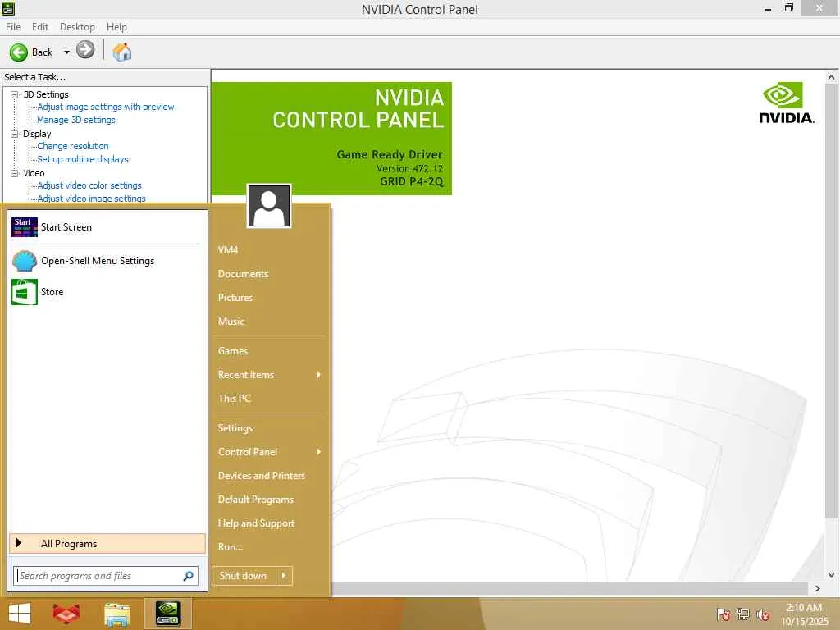Click the Open-Shell Menu Settings shell icon

point(24,261)
